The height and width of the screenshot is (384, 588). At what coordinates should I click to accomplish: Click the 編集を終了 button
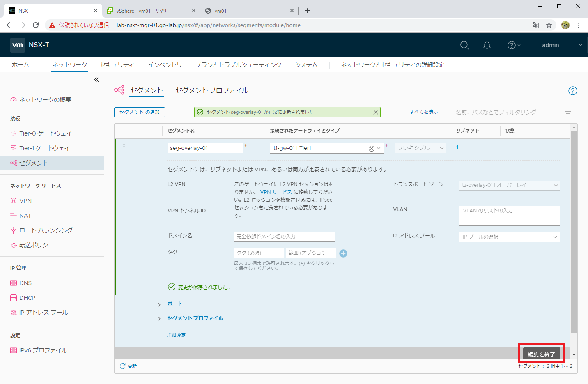541,354
